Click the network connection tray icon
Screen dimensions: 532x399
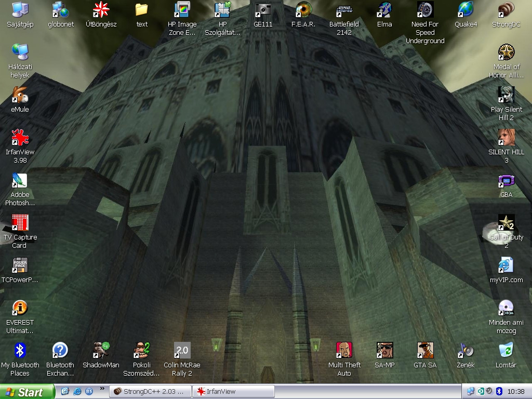[471, 392]
